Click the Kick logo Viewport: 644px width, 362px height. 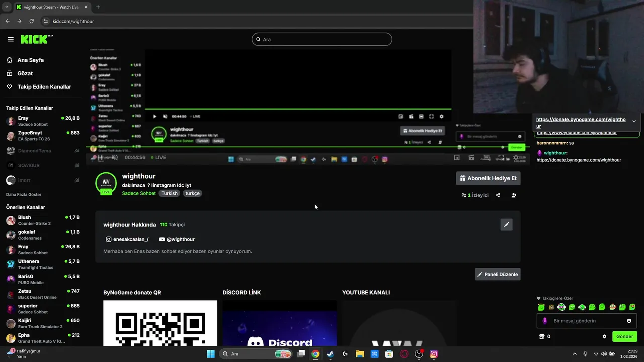[x=37, y=39]
